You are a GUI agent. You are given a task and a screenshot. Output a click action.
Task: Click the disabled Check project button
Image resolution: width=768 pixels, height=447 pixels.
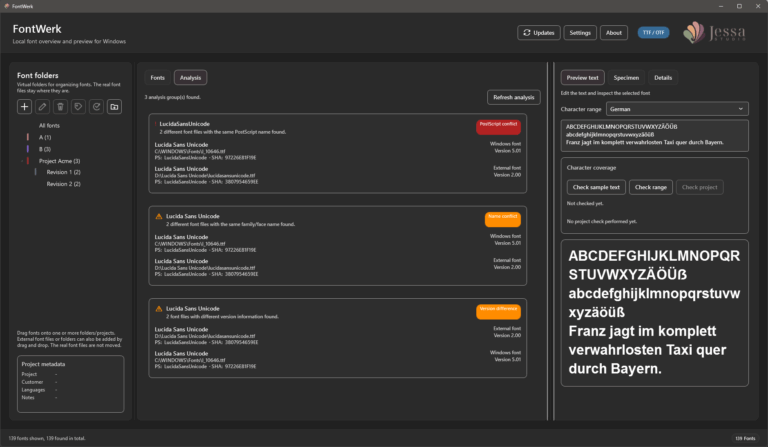tap(699, 187)
